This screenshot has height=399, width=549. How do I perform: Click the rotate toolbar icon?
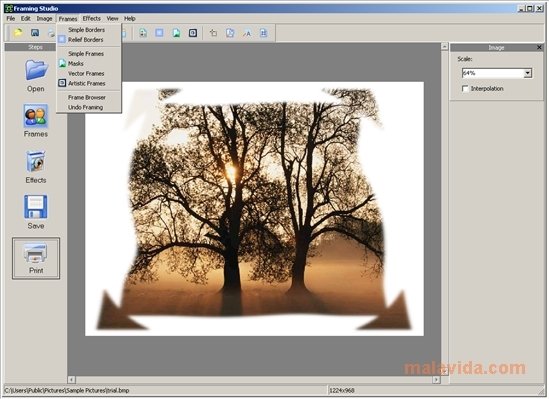(213, 33)
